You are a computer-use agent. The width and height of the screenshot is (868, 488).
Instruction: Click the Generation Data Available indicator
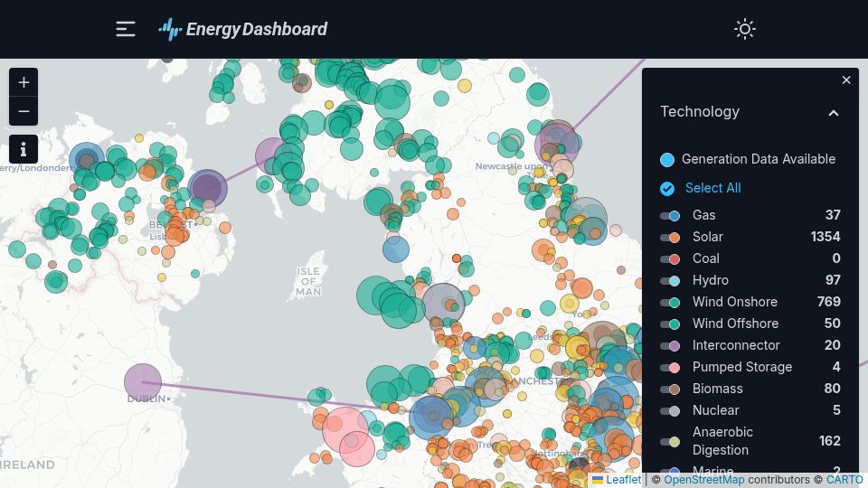click(667, 160)
